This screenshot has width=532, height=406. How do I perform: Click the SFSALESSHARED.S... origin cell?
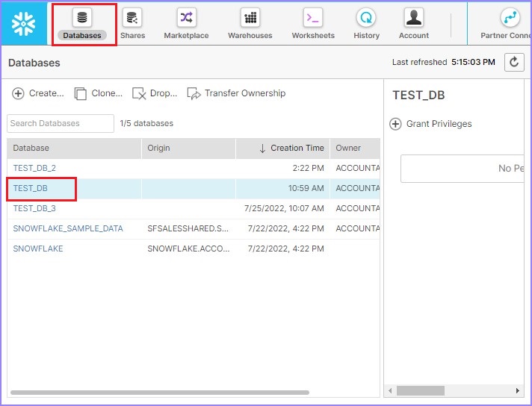click(188, 228)
